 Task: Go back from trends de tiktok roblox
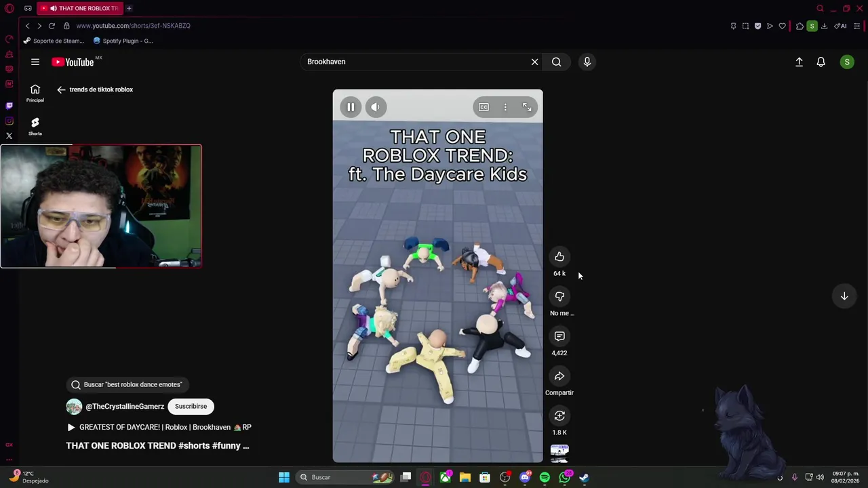coord(61,89)
